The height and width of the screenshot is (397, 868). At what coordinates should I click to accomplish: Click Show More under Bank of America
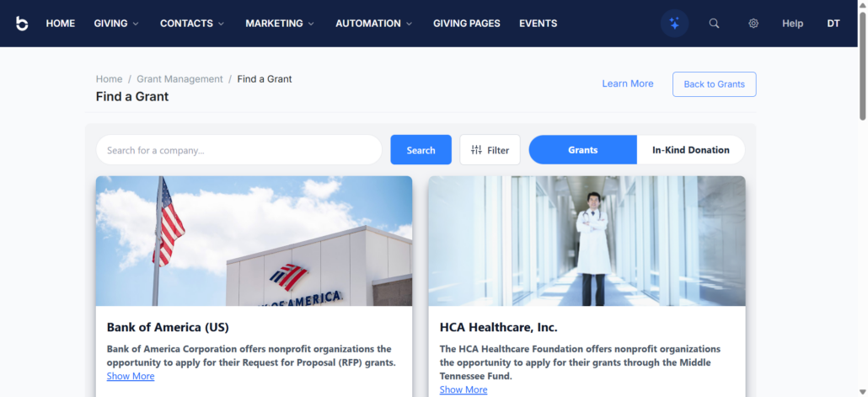point(131,376)
